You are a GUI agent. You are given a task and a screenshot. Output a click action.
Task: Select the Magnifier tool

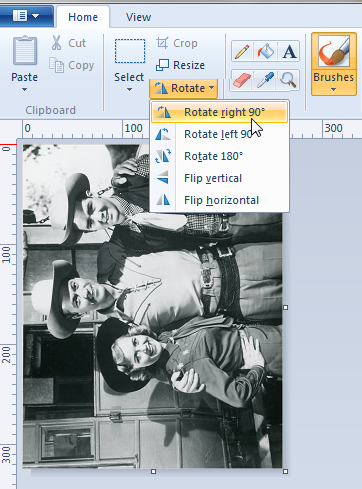[x=288, y=80]
